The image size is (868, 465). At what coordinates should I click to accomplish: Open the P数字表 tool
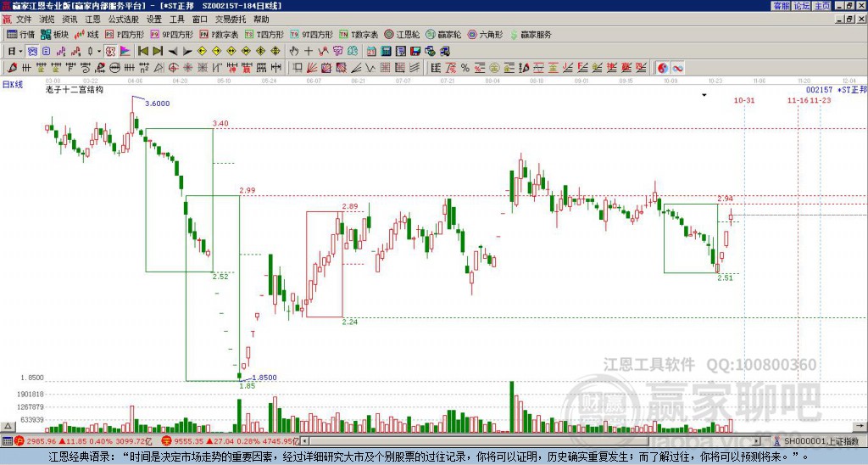pyautogui.click(x=219, y=34)
